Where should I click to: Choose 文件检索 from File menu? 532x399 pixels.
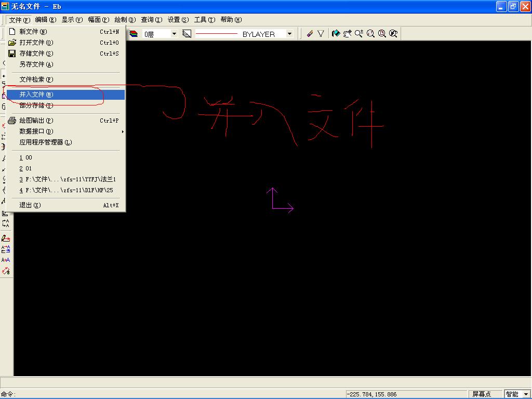[66, 79]
